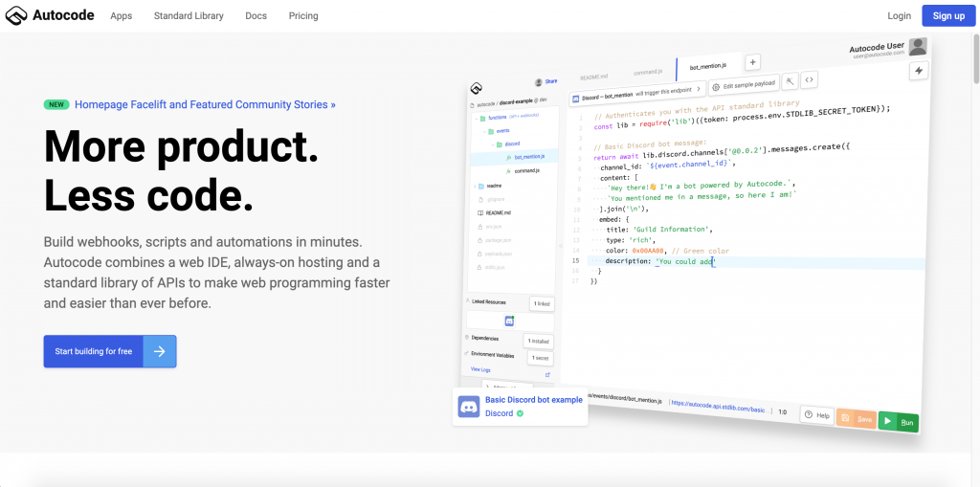980x487 pixels.
Task: Click the 1 linked button
Action: 542,304
